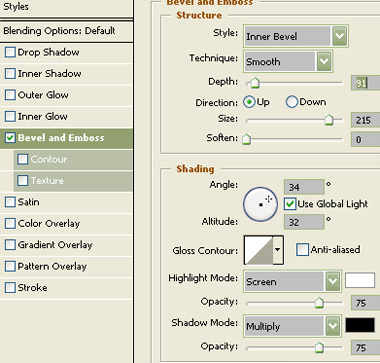Tick the Outer Glow checkbox

(10, 95)
